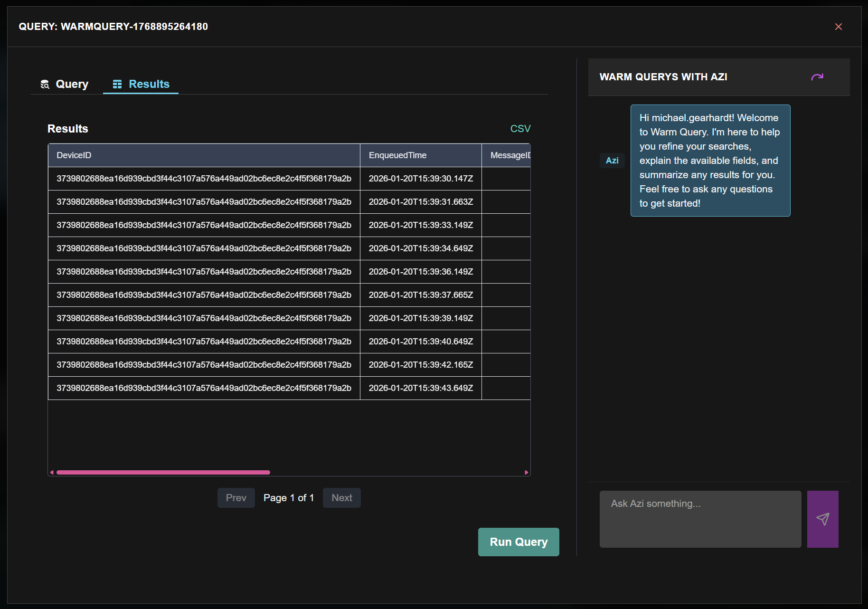868x609 pixels.
Task: Go to next page with Next
Action: click(x=341, y=498)
